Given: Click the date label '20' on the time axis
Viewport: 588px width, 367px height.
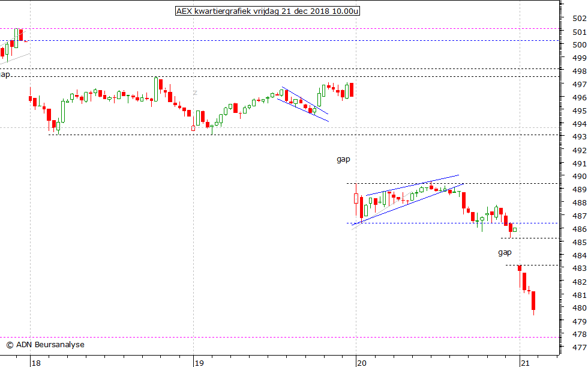Looking at the screenshot, I should coord(362,363).
